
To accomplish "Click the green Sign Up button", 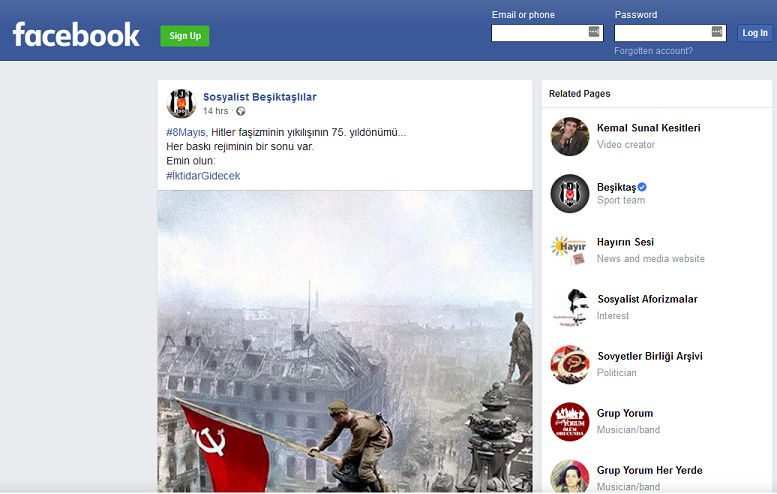I will click(x=185, y=36).
